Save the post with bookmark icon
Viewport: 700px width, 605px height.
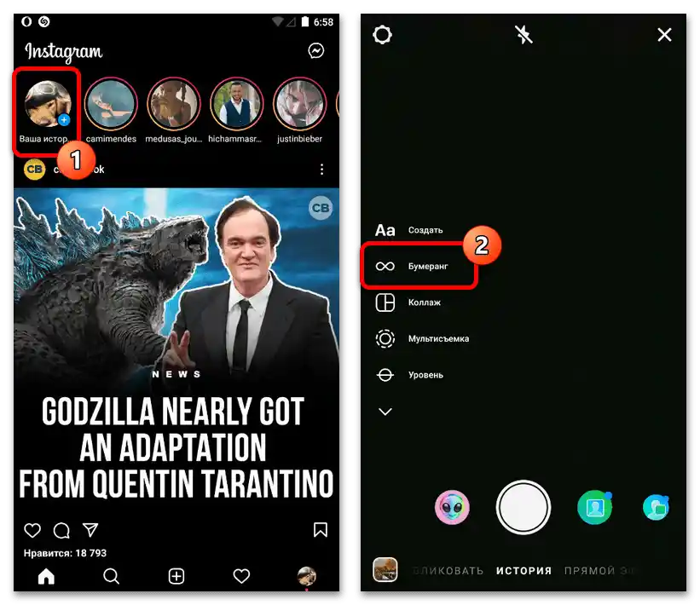321,530
